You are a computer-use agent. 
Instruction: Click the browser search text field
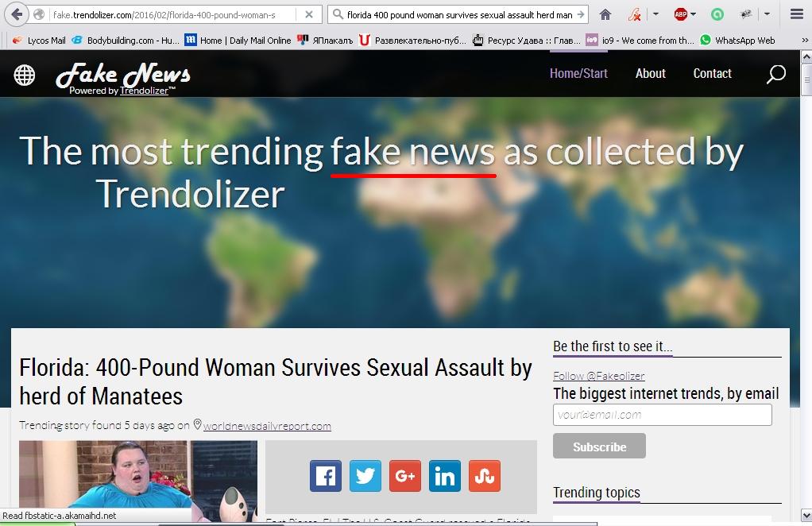[458, 14]
